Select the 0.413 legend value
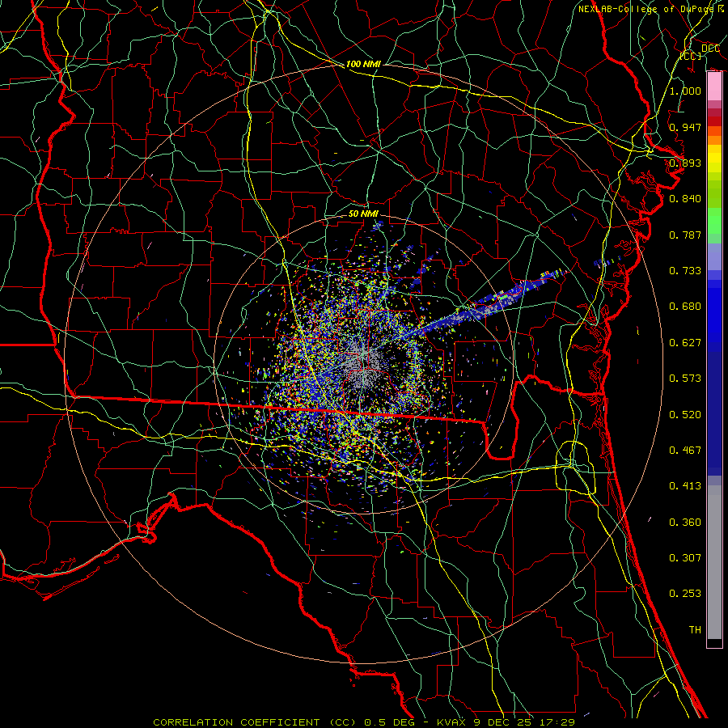This screenshot has width=728, height=728. (685, 486)
